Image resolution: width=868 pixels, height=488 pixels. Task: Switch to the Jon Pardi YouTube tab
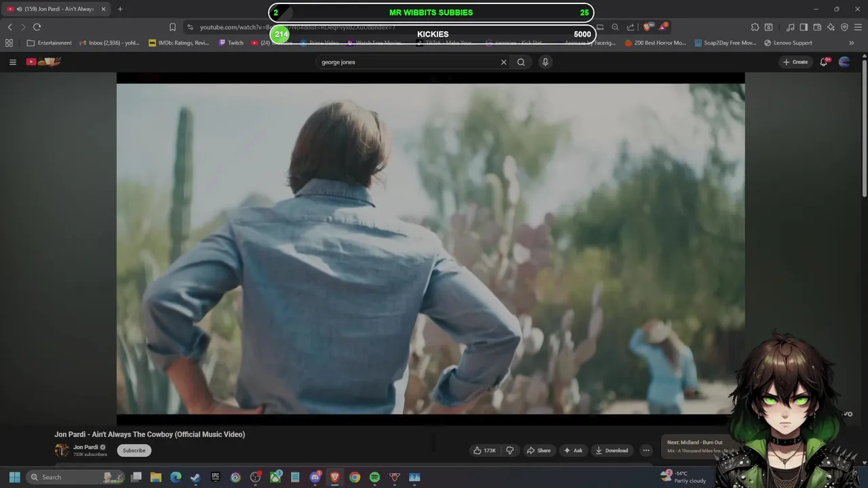(x=56, y=9)
